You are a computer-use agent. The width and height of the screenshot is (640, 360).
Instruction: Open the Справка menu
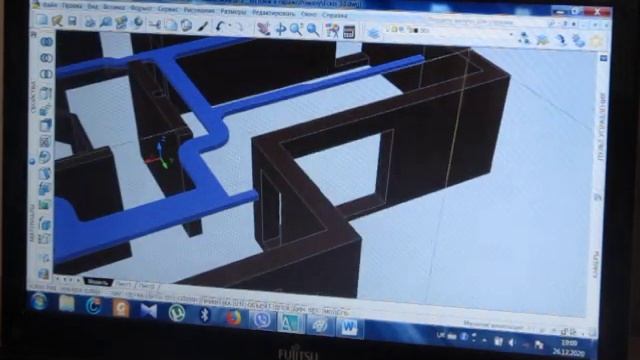pyautogui.click(x=335, y=15)
